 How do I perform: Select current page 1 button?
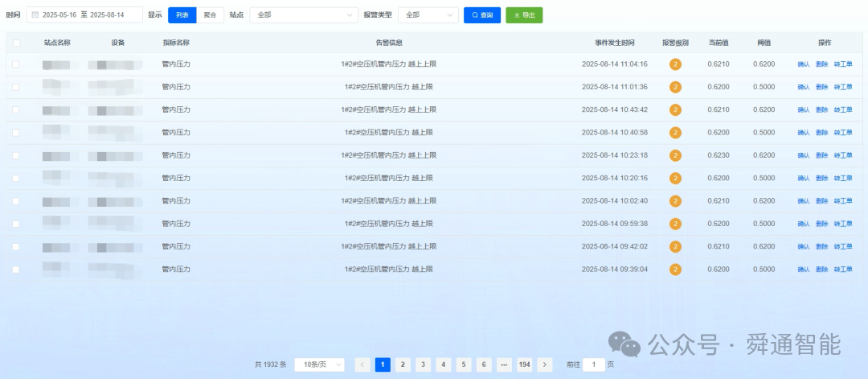click(383, 365)
